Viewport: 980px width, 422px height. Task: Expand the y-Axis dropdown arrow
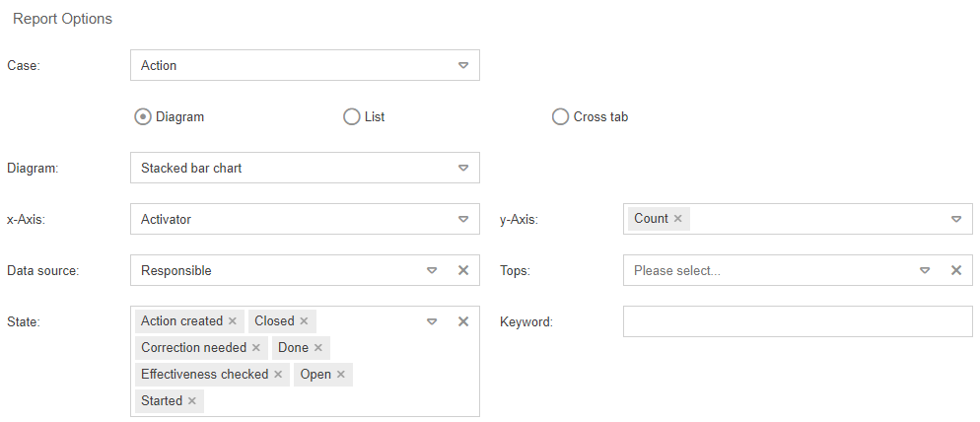[955, 219]
